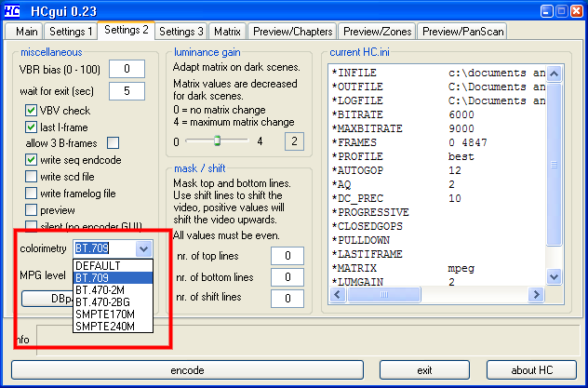Enable the preview checkbox

(x=31, y=210)
